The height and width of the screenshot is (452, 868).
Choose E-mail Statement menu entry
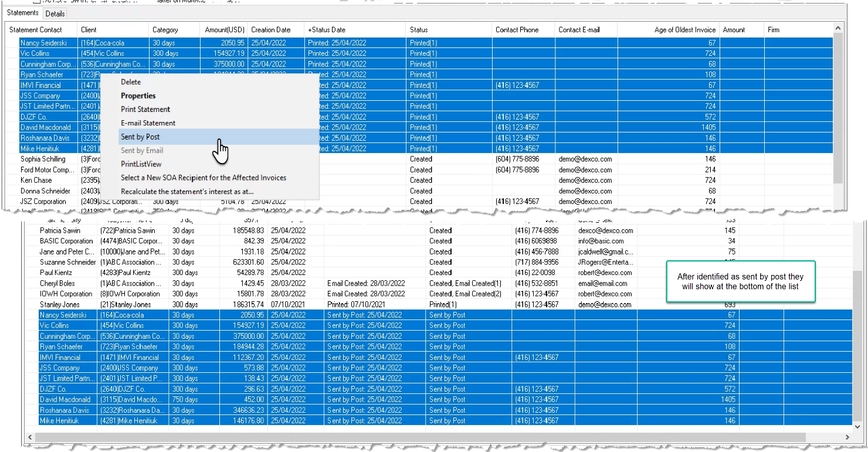click(148, 123)
